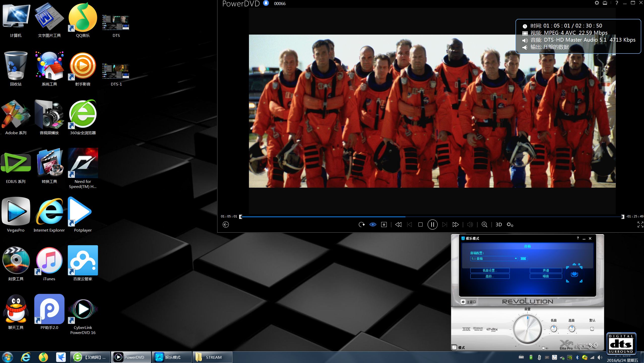644x363 pixels.
Task: Click the DTS Digital Surround badge
Action: 621,344
